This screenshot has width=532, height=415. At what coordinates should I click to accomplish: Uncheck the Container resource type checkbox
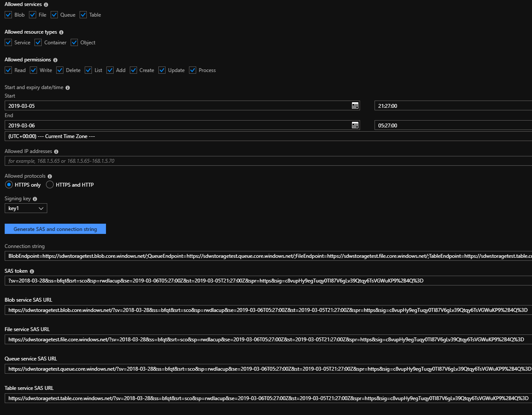pos(38,43)
